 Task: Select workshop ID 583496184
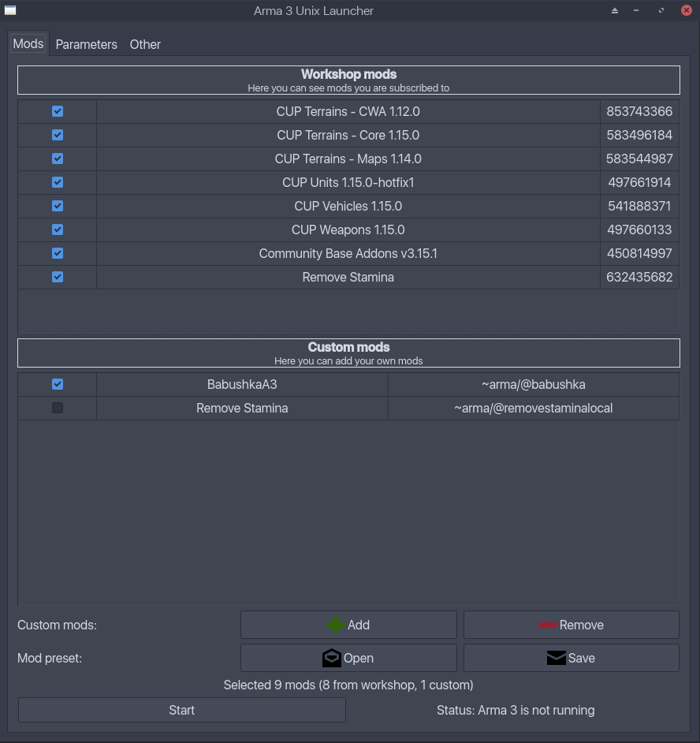coord(639,135)
